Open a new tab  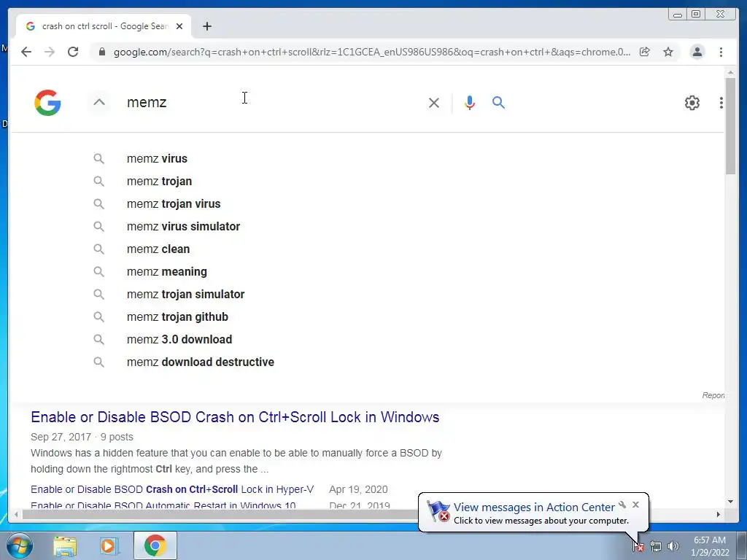[x=206, y=26]
